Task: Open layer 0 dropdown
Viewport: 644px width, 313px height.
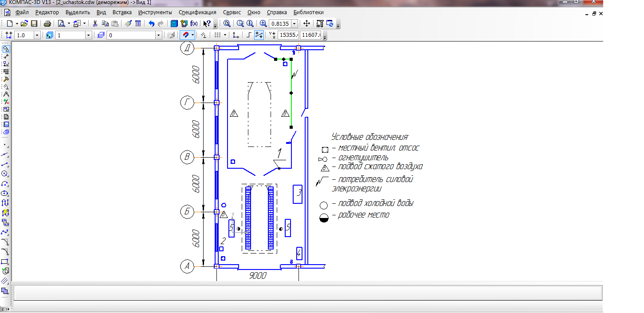Action: [158, 35]
